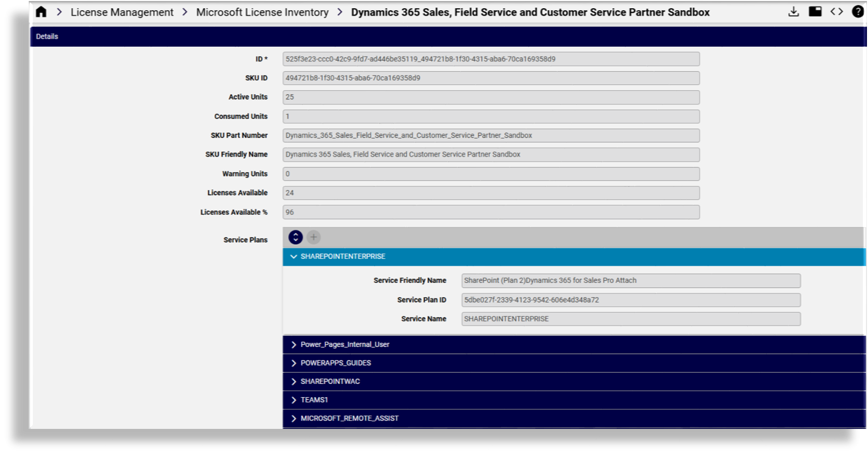Image resolution: width=868 pixels, height=455 pixels.
Task: Expand the POWERAPPS_GUIDES service plan
Action: (574, 363)
